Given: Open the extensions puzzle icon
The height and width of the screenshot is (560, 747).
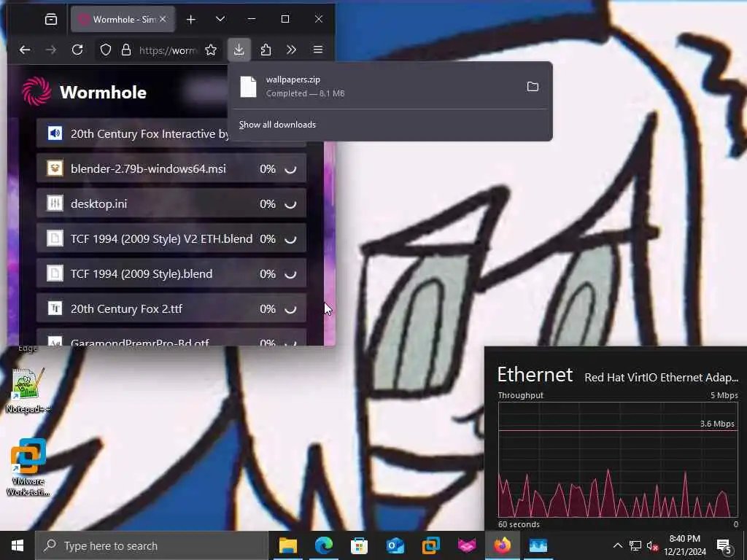Looking at the screenshot, I should tap(266, 50).
